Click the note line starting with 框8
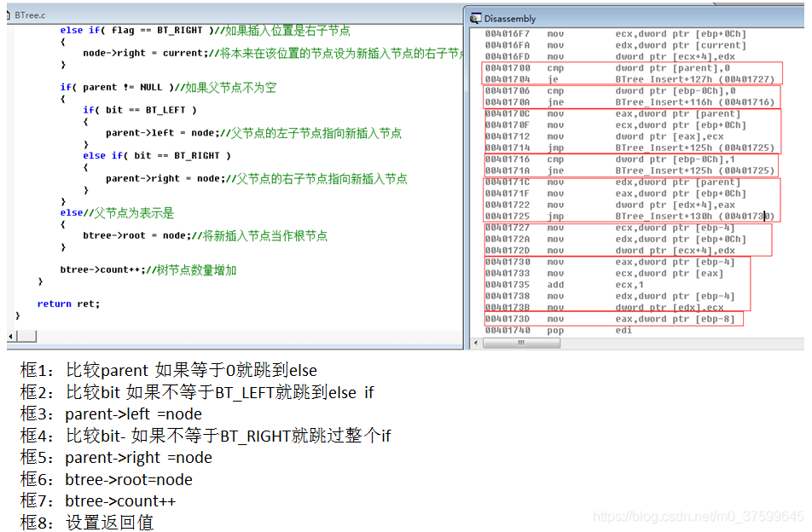This screenshot has height=532, width=812. pos(87,522)
